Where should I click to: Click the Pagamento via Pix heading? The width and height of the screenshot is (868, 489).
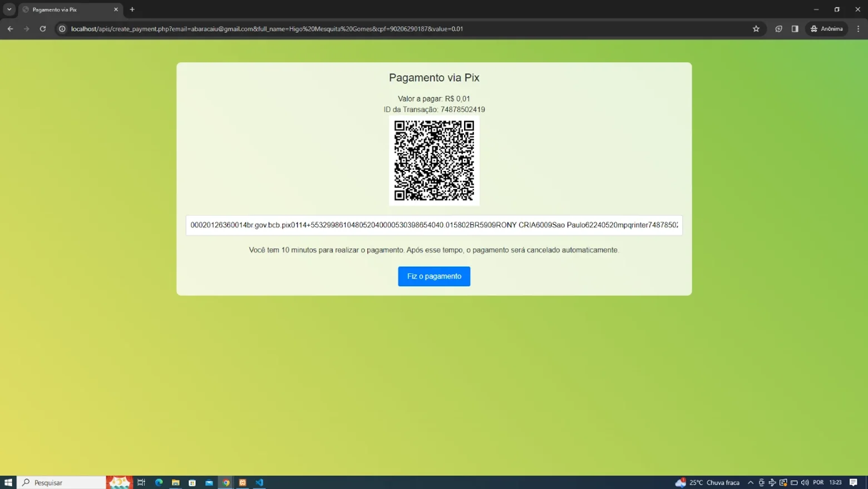tap(434, 78)
